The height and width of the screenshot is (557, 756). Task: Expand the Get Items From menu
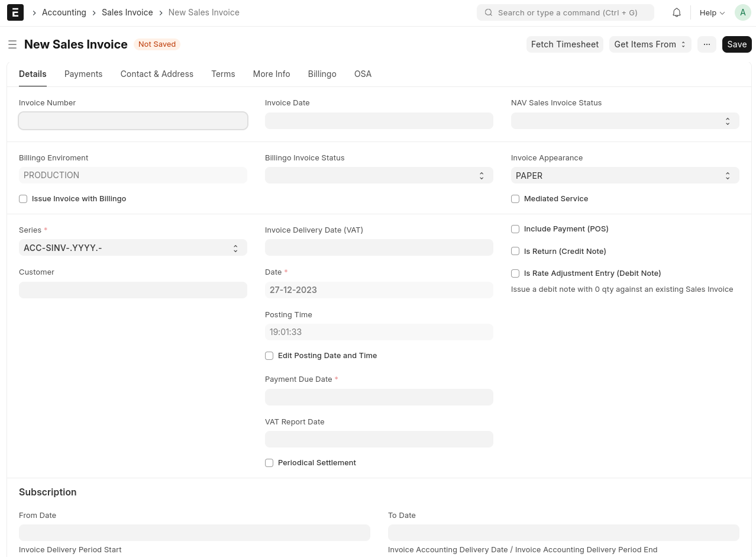click(650, 44)
